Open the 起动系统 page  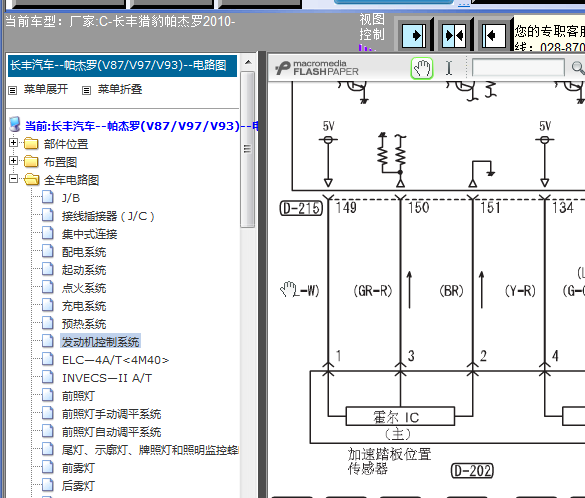(84, 270)
